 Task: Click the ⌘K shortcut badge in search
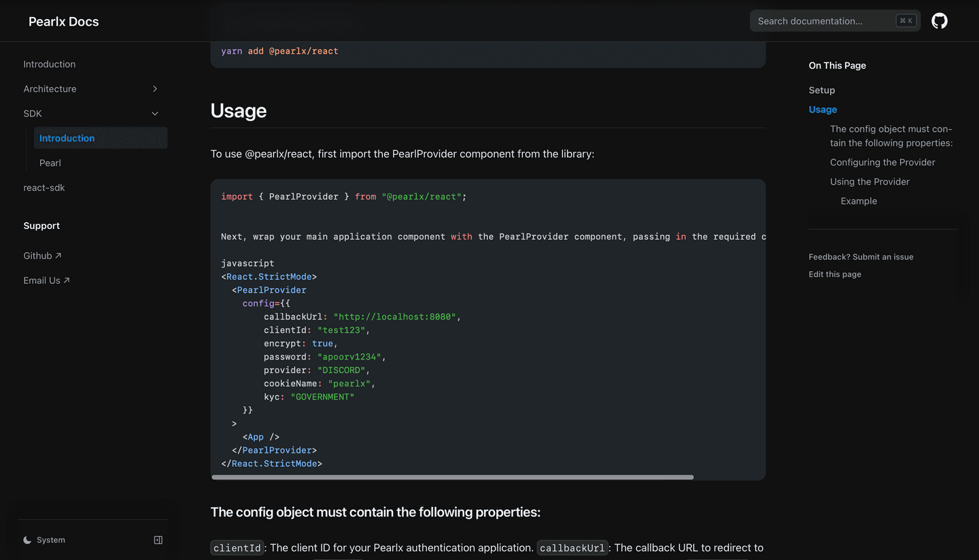(x=906, y=21)
